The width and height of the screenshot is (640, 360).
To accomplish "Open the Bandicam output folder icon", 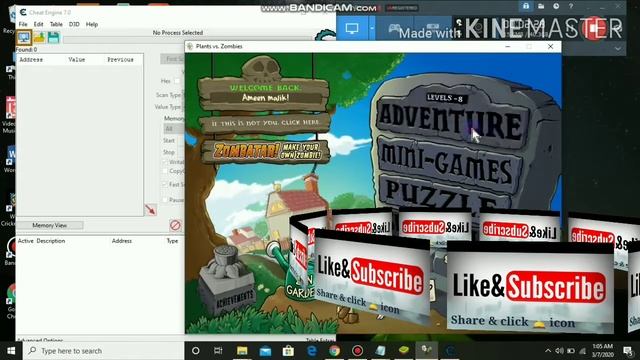I will point(541,6).
